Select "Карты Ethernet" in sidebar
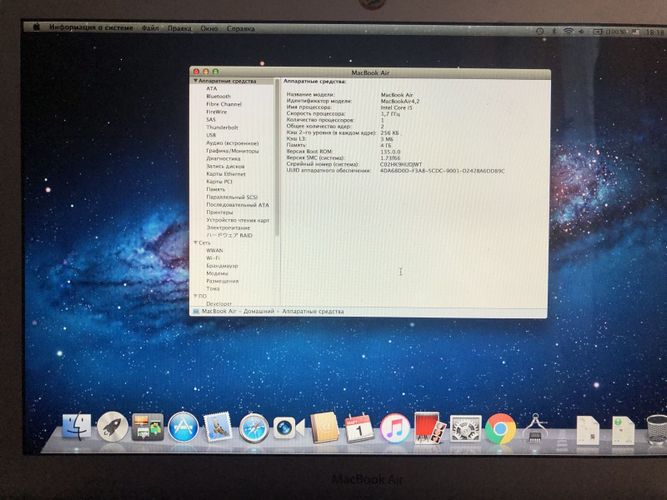 point(226,174)
